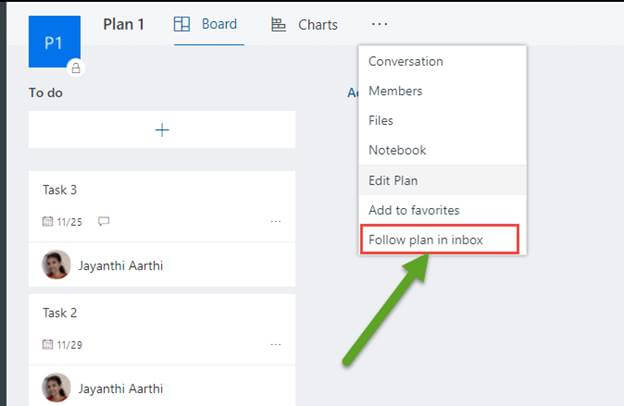Click the Task 3 calendar date icon
Viewport: 624px width, 406px height.
click(x=48, y=221)
